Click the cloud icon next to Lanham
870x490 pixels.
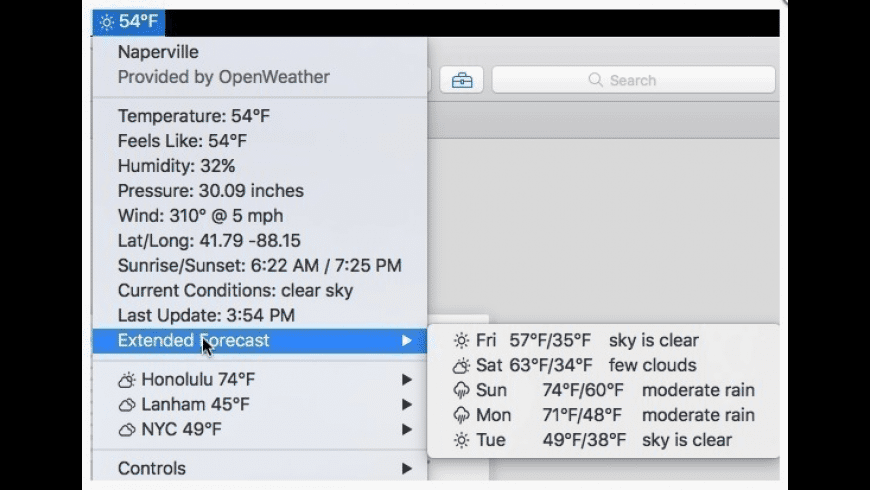127,405
